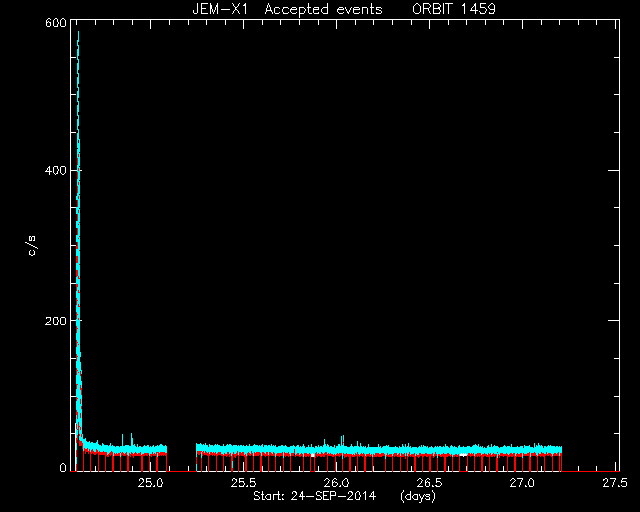Screen dimensions: 640x512
Task: Click the small cyan spike before 25.0
Action: [131, 439]
